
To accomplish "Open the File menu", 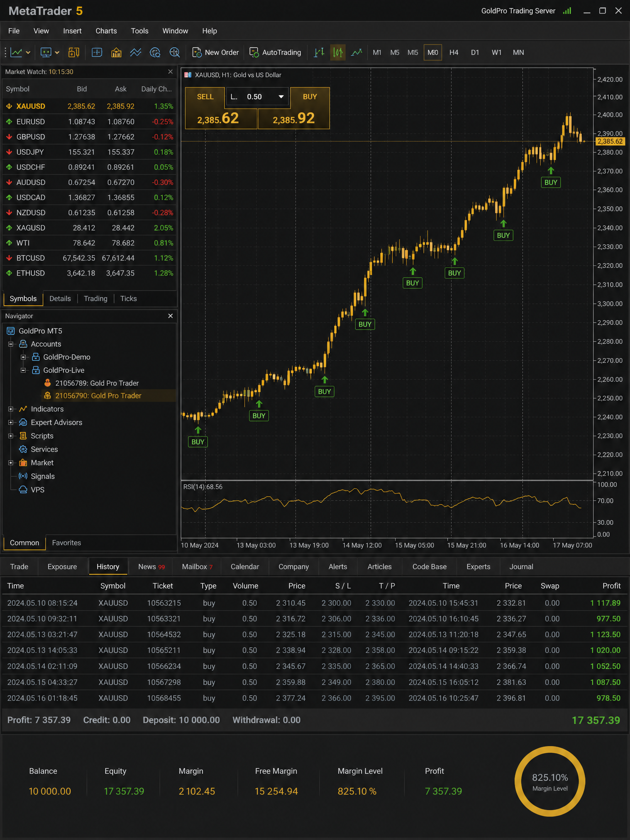I will click(14, 31).
